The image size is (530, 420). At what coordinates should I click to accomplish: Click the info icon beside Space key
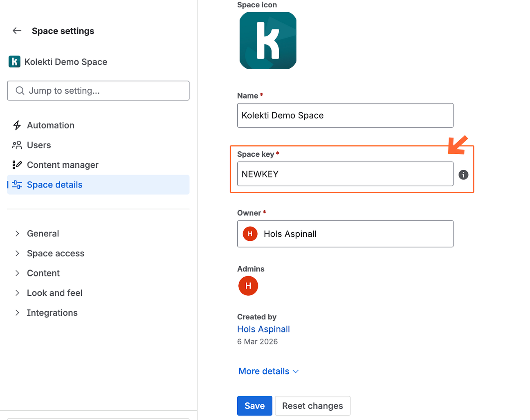463,175
